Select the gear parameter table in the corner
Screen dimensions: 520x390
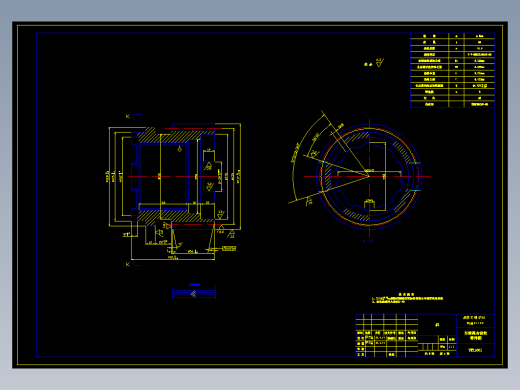[x=452, y=70]
